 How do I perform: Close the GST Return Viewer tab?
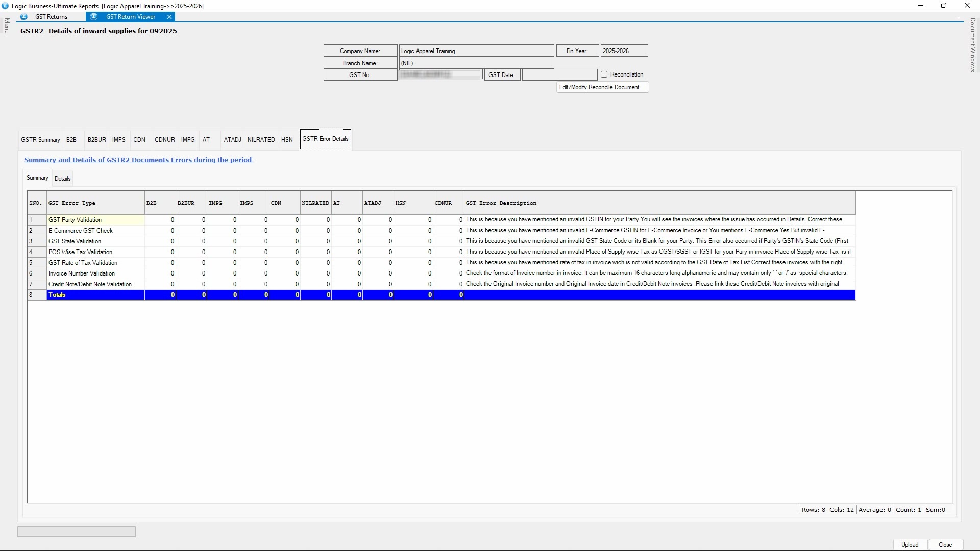pos(169,17)
